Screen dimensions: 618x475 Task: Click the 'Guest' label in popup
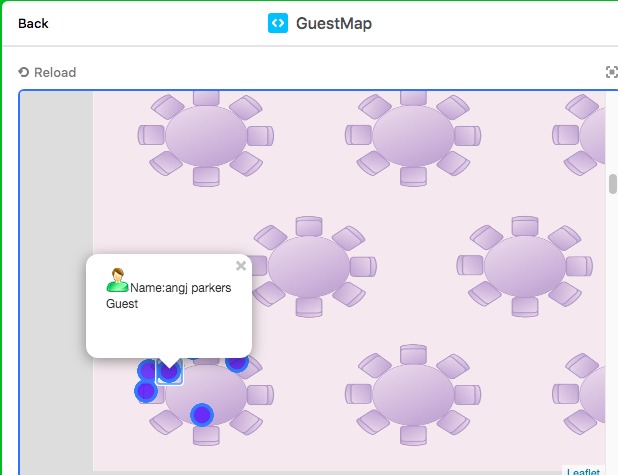(122, 304)
